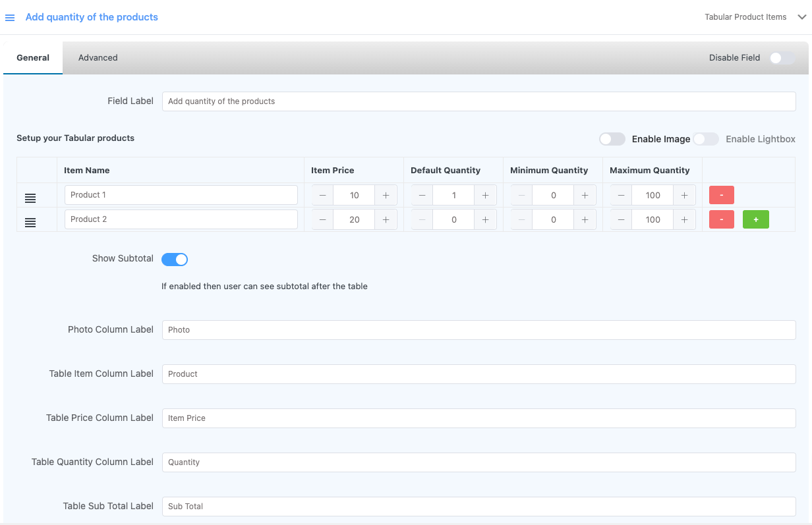Open the hamburger menu icon

point(10,18)
